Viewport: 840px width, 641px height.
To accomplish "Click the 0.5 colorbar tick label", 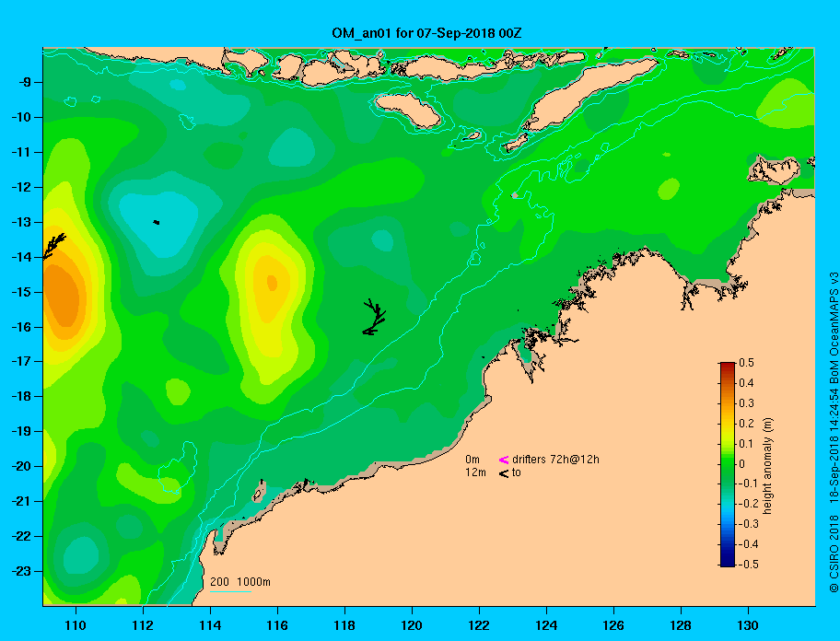I will click(746, 363).
